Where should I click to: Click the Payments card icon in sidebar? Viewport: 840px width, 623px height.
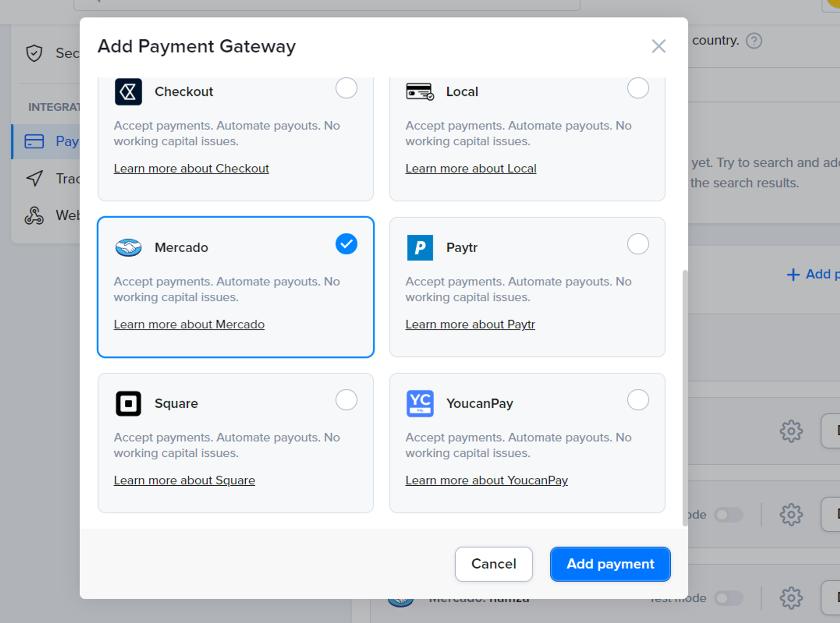[34, 141]
